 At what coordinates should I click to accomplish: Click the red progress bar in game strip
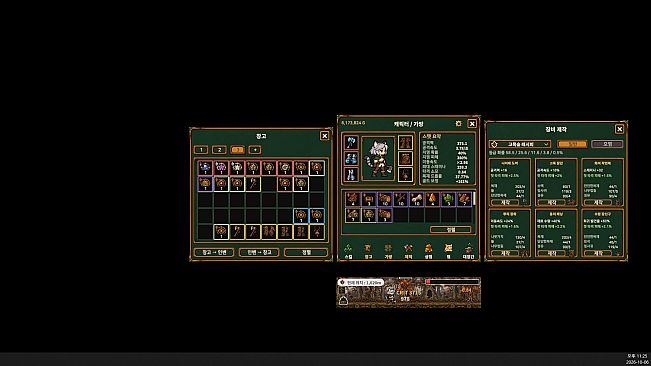point(453,282)
